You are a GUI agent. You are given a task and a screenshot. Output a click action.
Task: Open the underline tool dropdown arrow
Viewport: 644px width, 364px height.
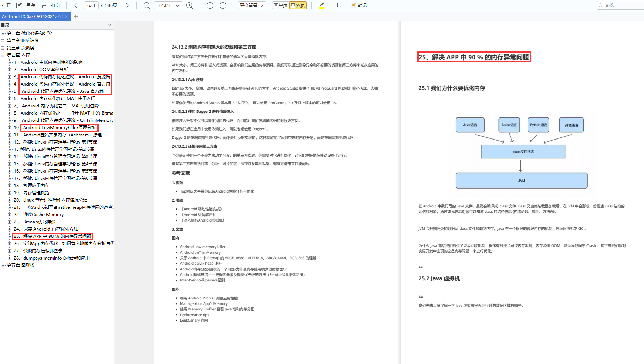pos(344,5)
